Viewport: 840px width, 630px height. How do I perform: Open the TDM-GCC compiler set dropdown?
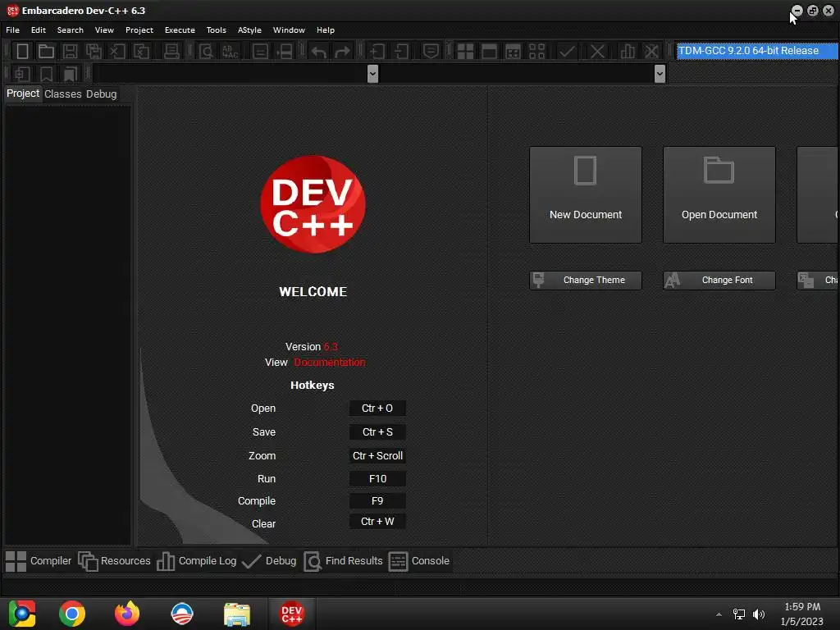click(756, 51)
